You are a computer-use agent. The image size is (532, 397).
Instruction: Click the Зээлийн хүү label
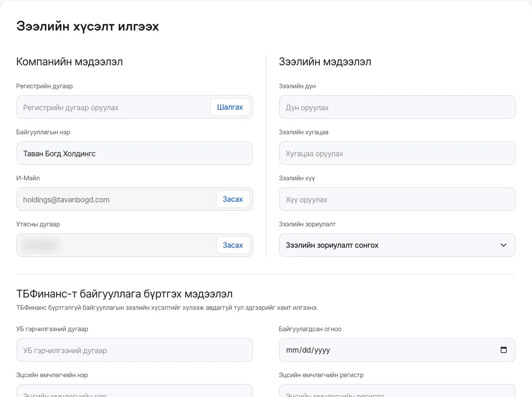point(297,178)
